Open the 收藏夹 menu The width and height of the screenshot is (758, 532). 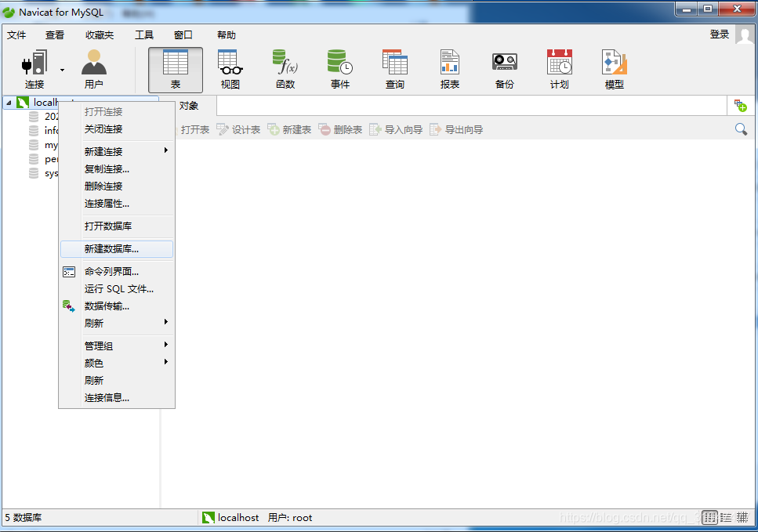click(100, 35)
